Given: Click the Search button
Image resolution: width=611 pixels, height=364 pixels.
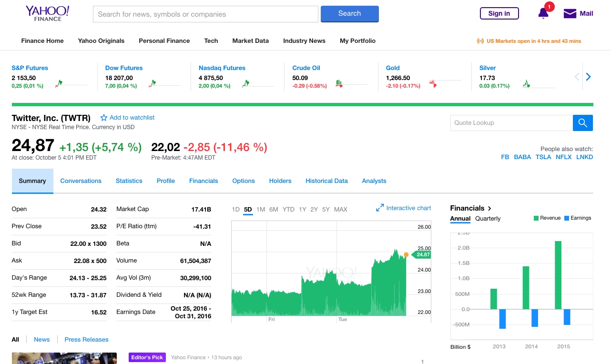Looking at the screenshot, I should coord(349,14).
